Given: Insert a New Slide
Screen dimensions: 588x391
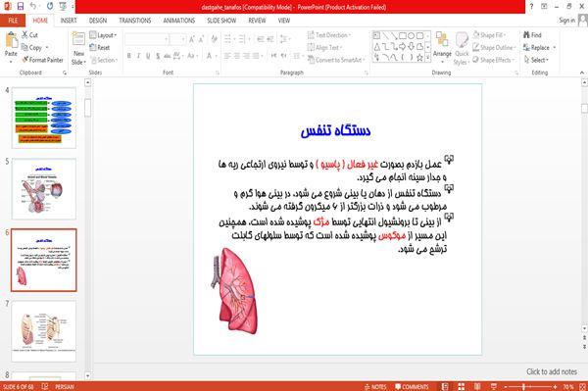Looking at the screenshot, I should pos(78,49).
